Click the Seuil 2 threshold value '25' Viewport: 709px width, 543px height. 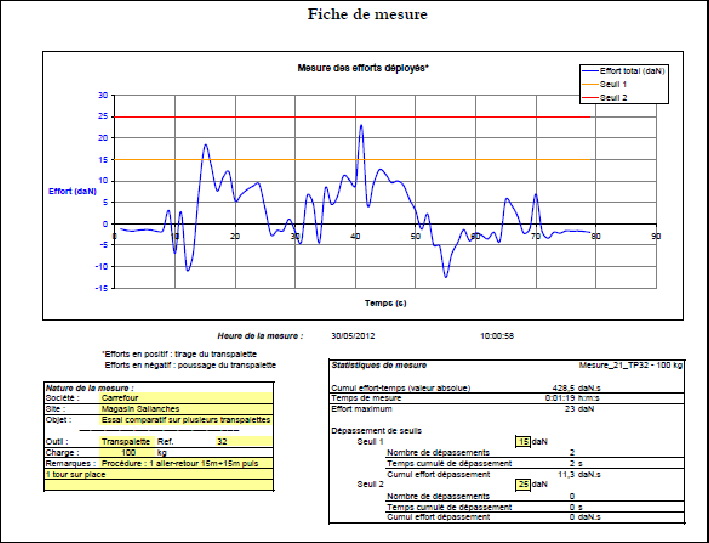[x=522, y=484]
